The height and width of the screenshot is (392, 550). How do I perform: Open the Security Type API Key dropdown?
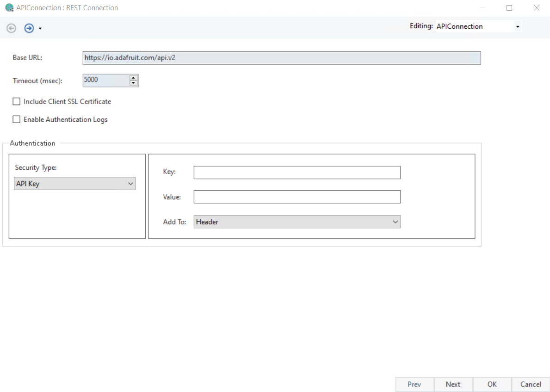click(x=75, y=184)
